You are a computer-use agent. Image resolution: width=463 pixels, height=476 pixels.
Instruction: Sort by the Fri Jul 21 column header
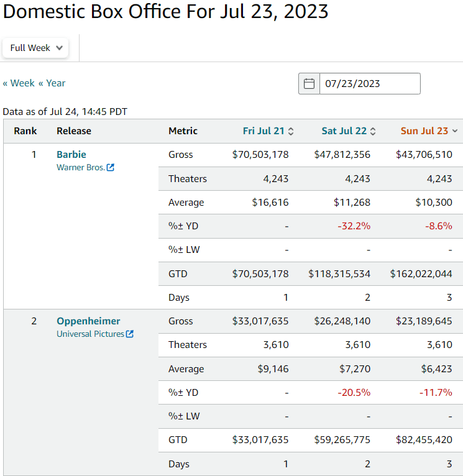click(x=264, y=131)
